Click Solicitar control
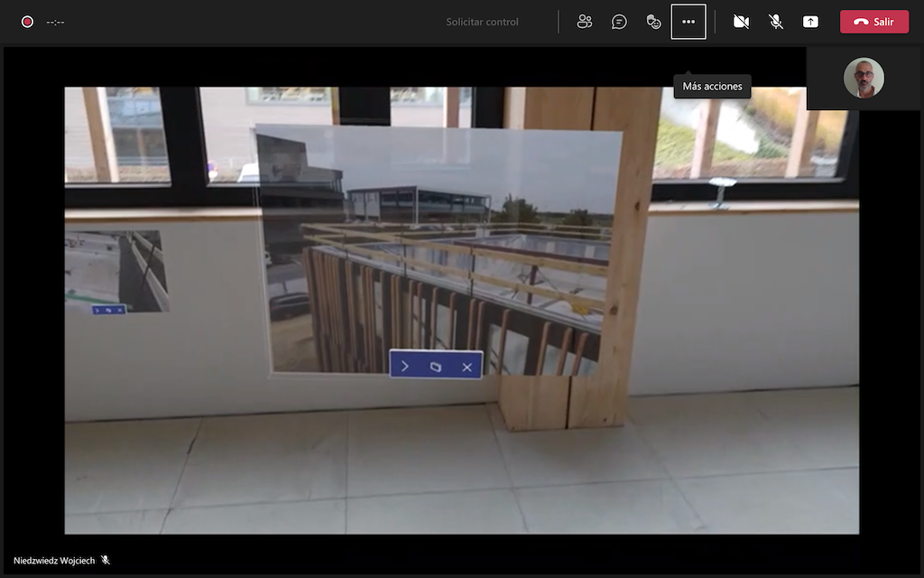The height and width of the screenshot is (578, 924). 482,22
